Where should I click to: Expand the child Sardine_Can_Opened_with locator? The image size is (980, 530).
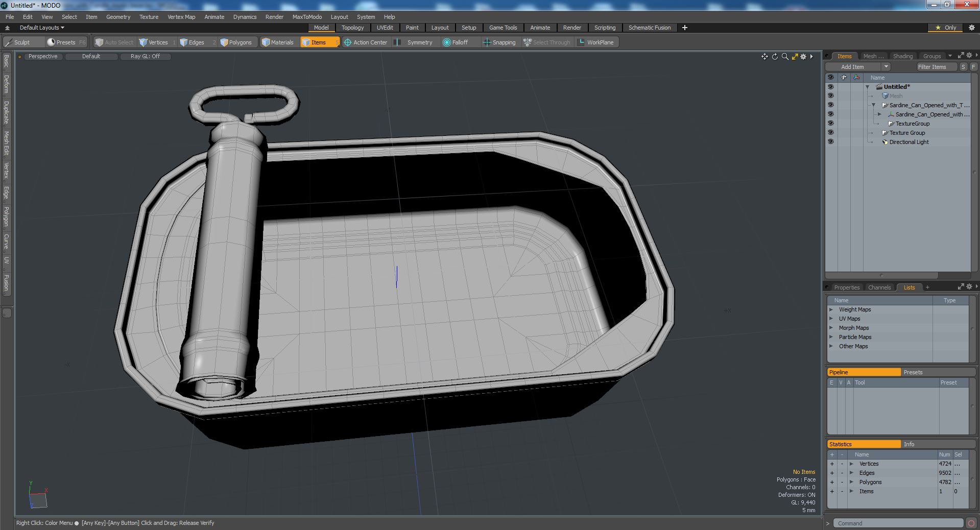[879, 114]
